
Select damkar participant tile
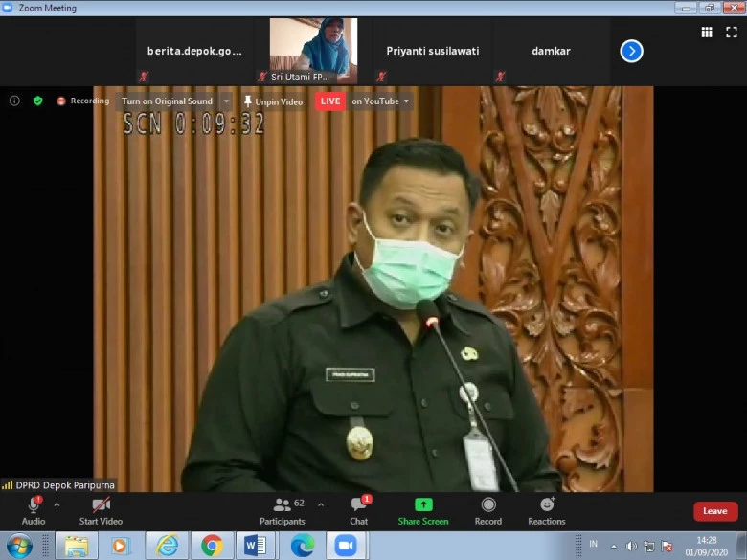tap(552, 51)
